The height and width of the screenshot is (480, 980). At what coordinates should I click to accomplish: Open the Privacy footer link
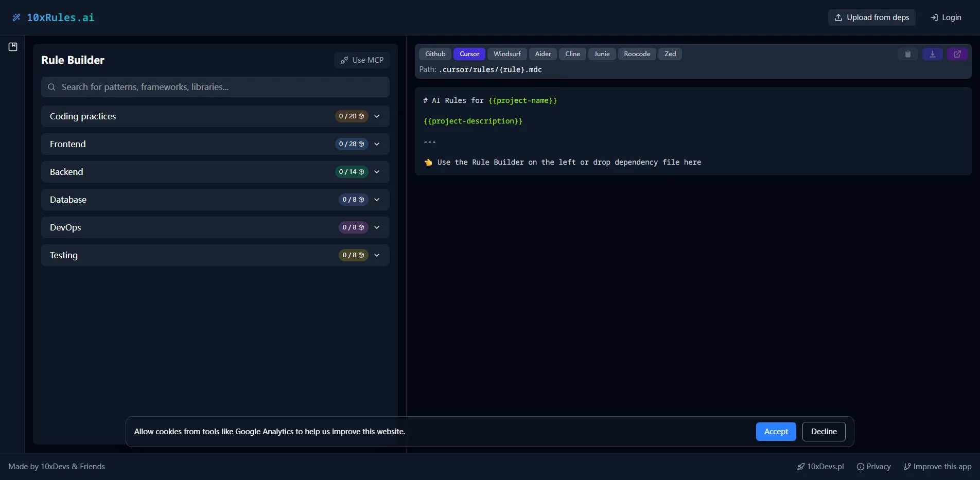[x=873, y=467]
